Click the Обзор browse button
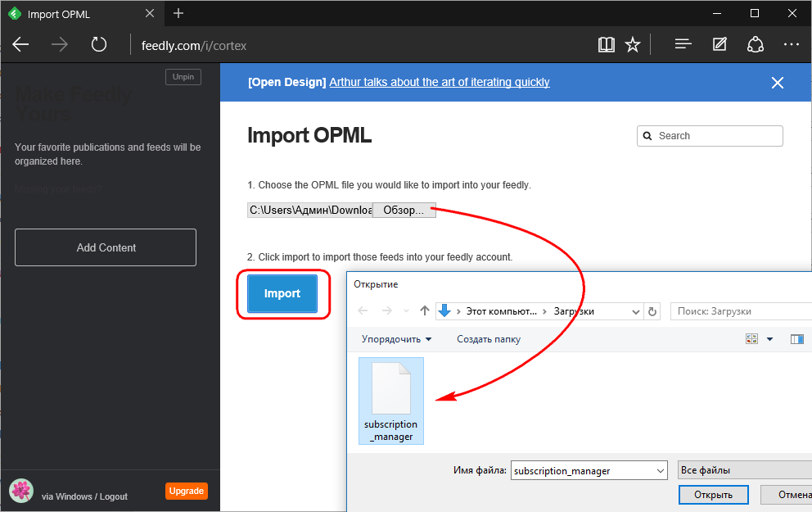This screenshot has height=512, width=812. (x=404, y=210)
